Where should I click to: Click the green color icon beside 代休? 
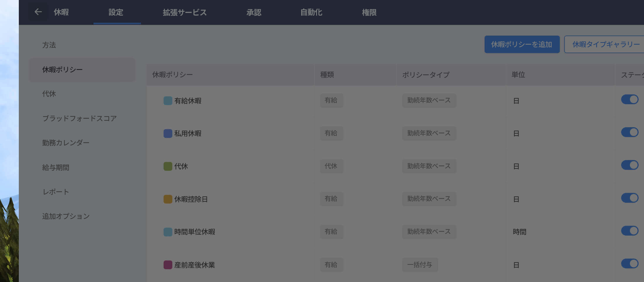(167, 166)
